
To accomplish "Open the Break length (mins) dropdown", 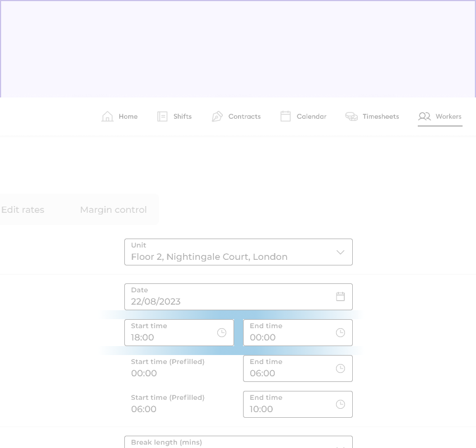I will coord(239,442).
